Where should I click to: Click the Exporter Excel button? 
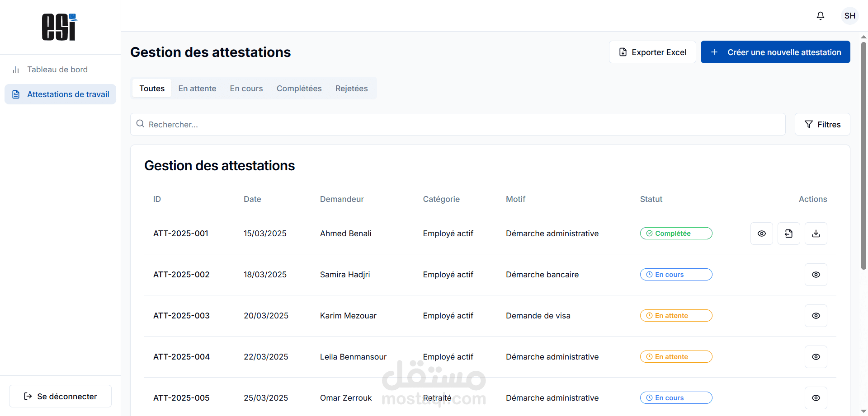coord(652,52)
